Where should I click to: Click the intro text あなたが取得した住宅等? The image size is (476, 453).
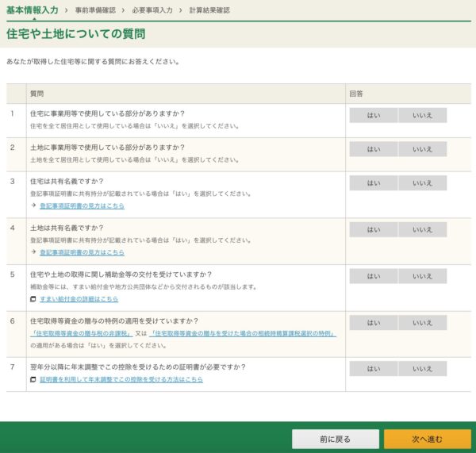pyautogui.click(x=93, y=62)
